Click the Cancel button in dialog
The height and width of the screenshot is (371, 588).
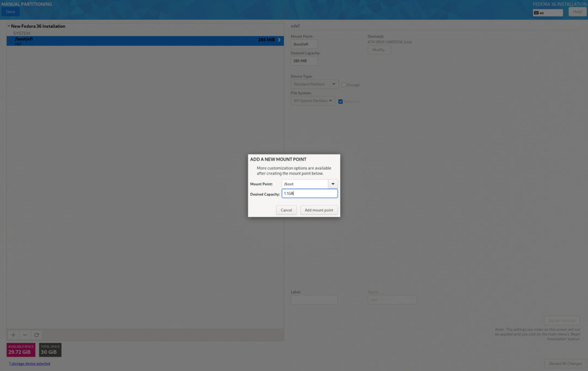[286, 210]
